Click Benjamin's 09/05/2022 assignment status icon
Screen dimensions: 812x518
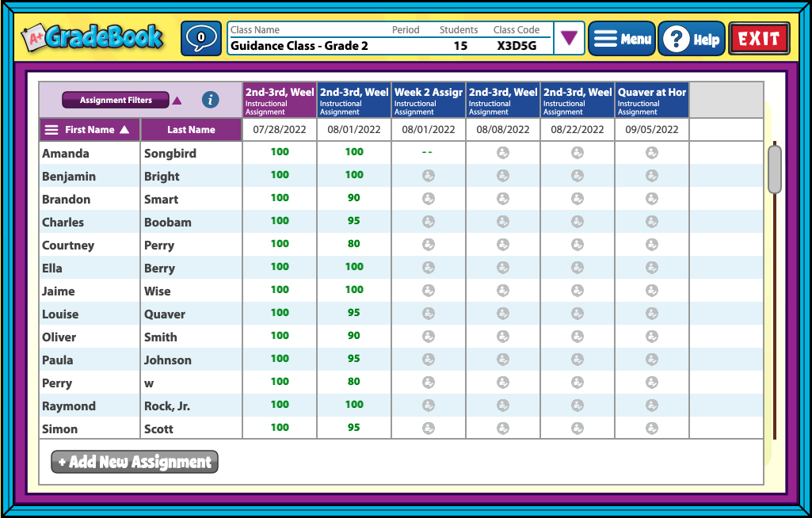click(652, 176)
